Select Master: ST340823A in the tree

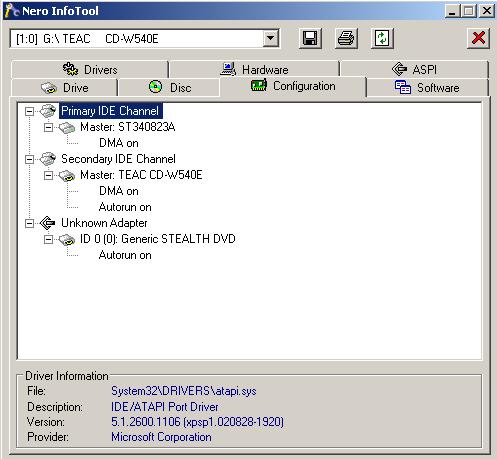pos(128,127)
